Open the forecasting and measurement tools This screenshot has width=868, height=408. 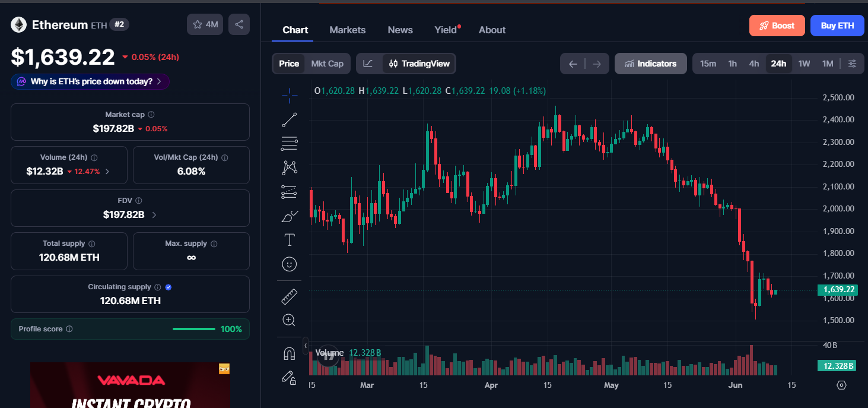pos(290,192)
